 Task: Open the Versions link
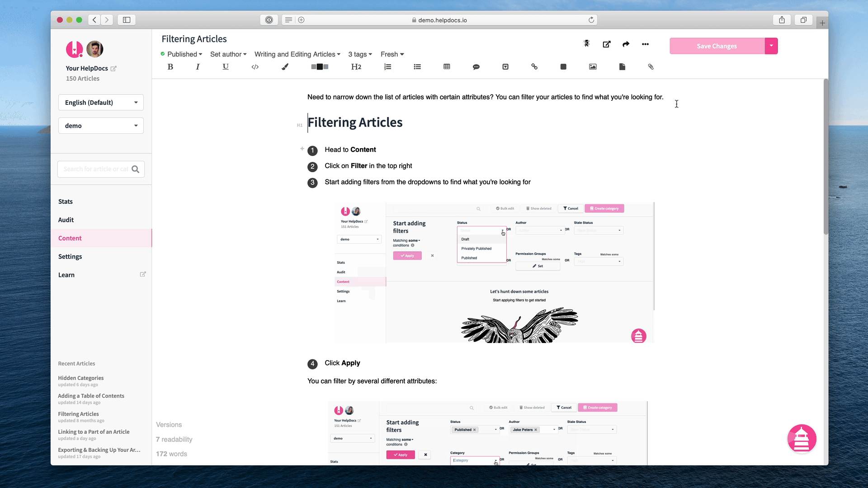point(169,425)
